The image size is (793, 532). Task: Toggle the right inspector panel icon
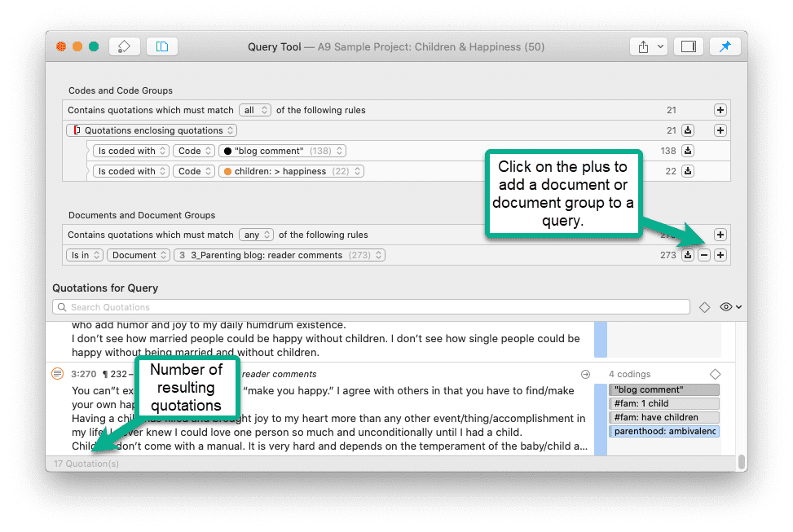689,46
